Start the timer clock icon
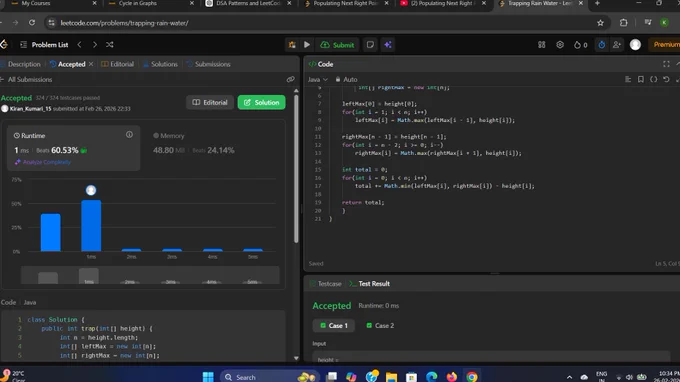Viewport: 680px width, 382px height. [x=602, y=45]
